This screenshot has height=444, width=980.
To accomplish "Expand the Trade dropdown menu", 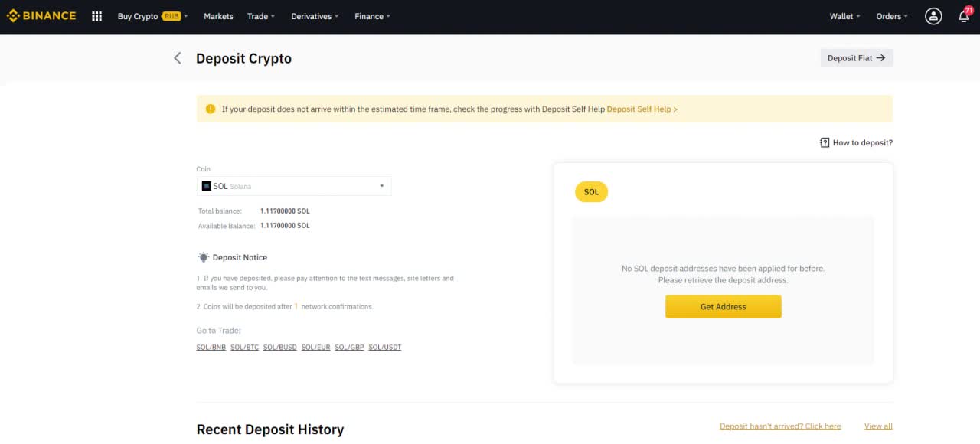I will [261, 16].
